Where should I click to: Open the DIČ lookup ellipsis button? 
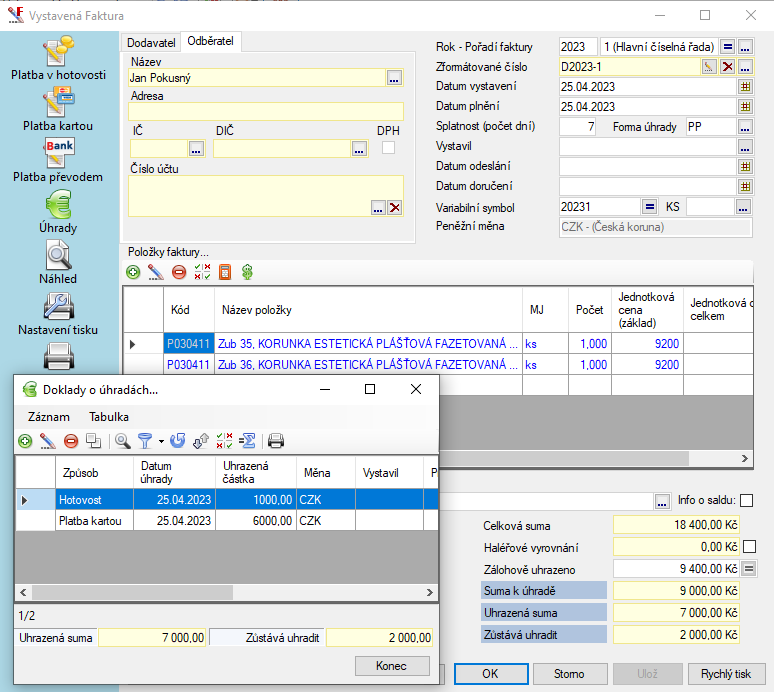(x=359, y=149)
